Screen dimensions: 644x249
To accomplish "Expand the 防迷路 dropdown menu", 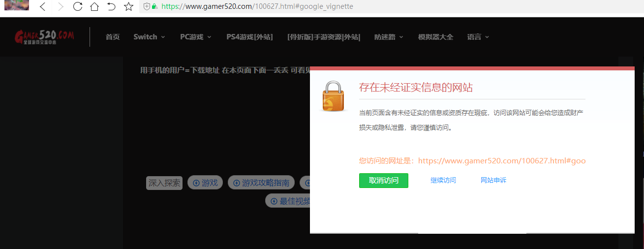I will (389, 37).
